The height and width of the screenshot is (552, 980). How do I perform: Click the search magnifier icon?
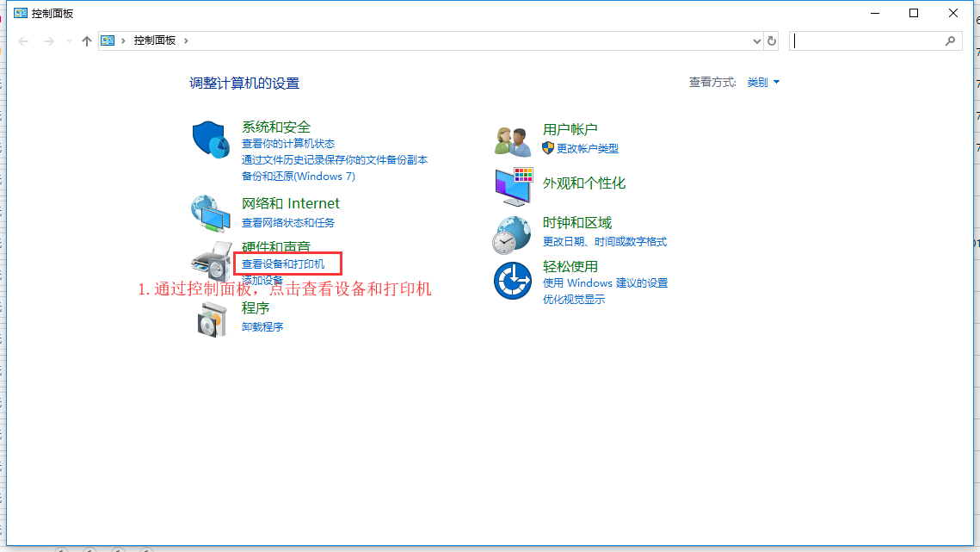[x=950, y=41]
